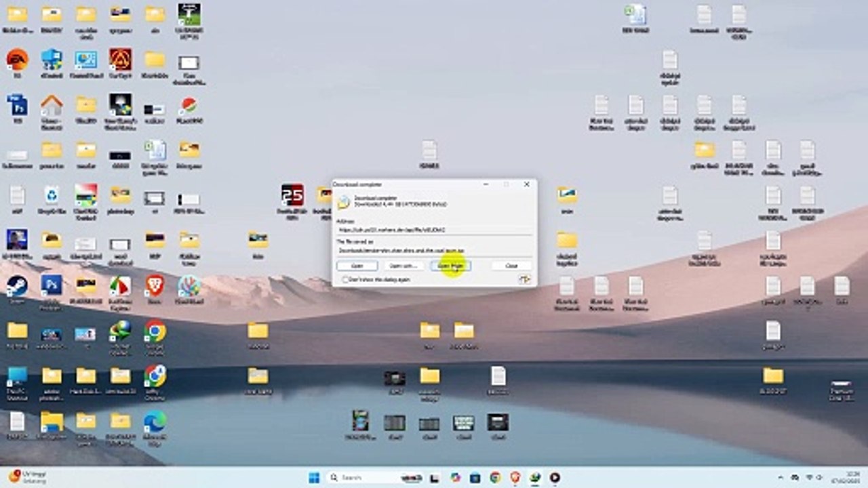Viewport: 868px width, 488px height.
Task: Open the weather widget on the taskbar
Action: (27, 477)
